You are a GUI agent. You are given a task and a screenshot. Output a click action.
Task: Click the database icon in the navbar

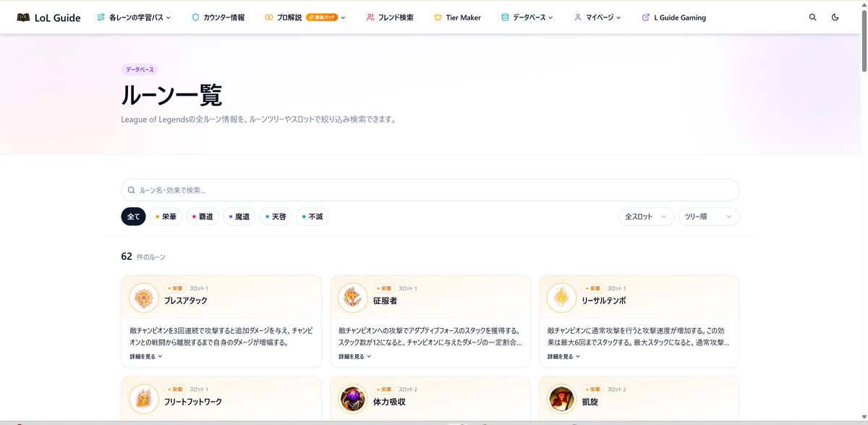(505, 17)
